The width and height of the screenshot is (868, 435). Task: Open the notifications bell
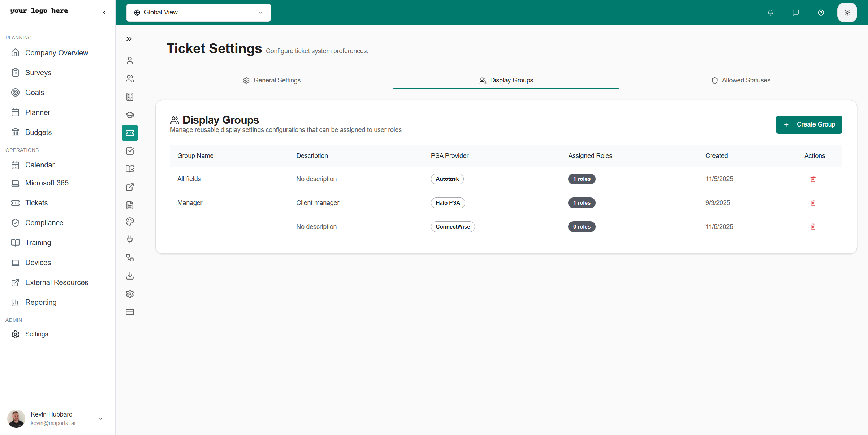[770, 13]
